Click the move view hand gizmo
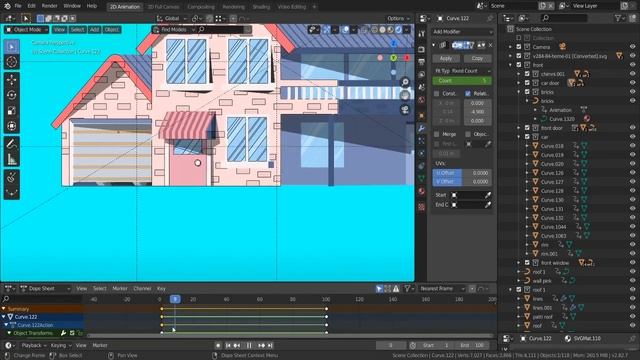Image resolution: width=640 pixels, height=360 pixels. 405,96
